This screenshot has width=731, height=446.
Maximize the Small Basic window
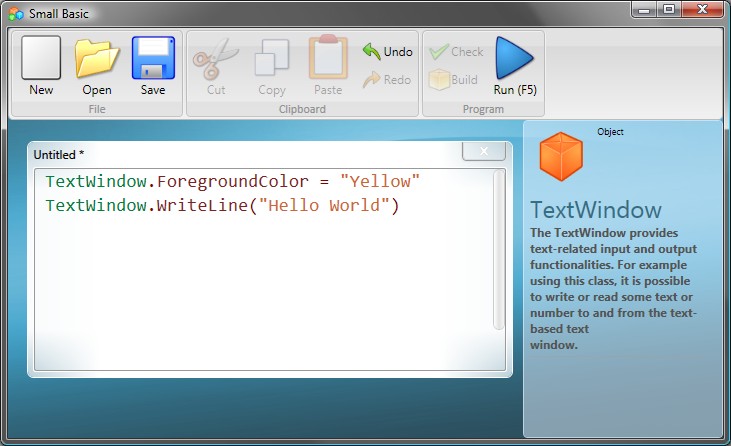[669, 9]
